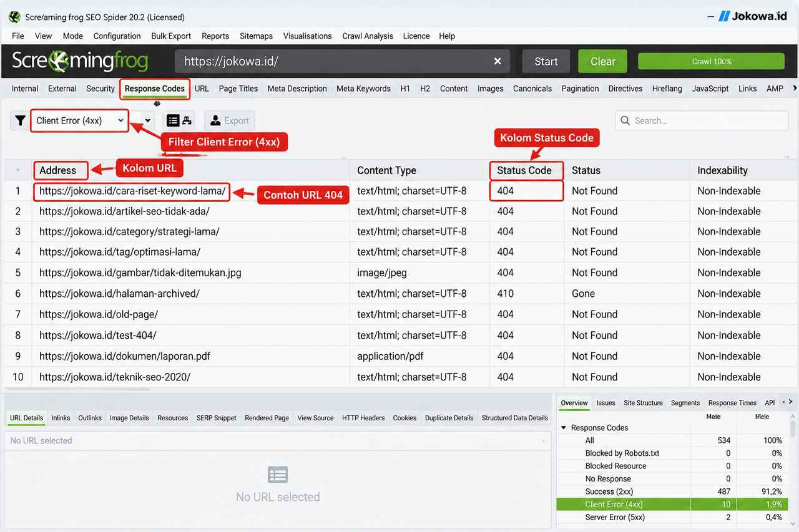Switch to list view icon
799x532 pixels.
point(173,121)
